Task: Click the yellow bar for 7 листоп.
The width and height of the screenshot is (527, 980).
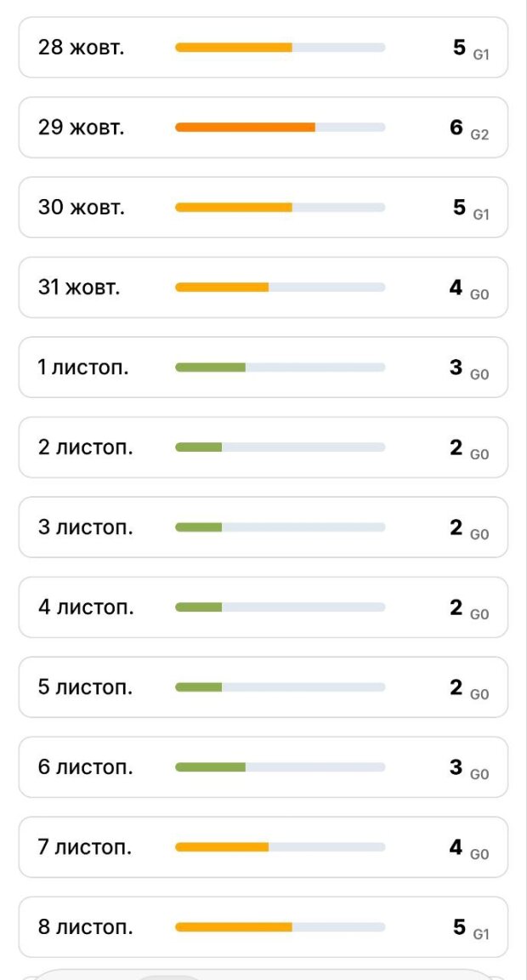Action: coord(222,847)
